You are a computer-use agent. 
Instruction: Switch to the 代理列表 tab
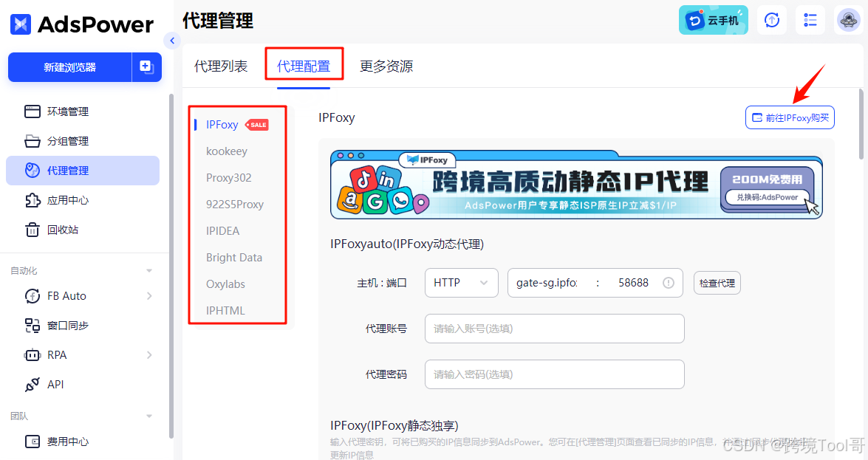221,66
